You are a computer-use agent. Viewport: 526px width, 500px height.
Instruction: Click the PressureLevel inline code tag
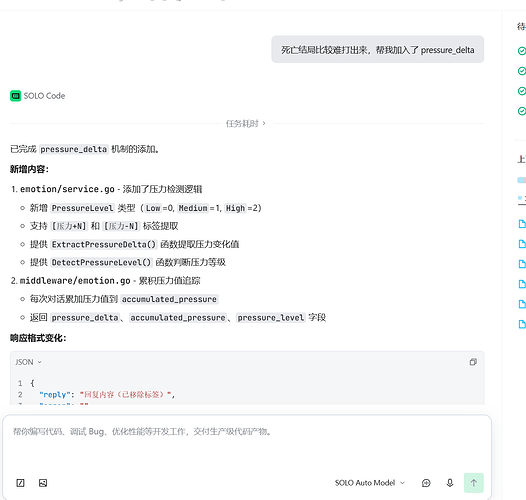83,208
